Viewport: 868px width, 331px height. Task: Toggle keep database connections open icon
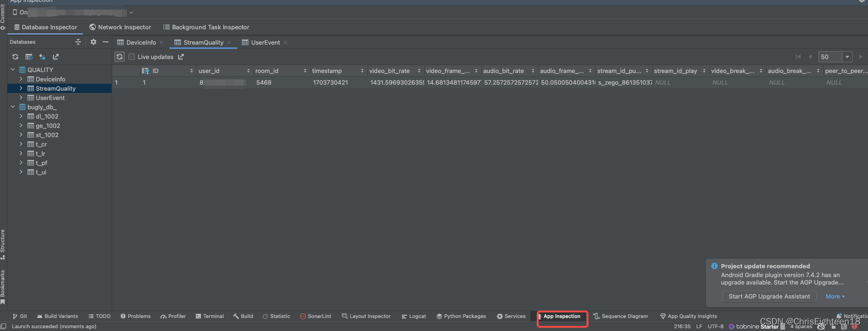pyautogui.click(x=42, y=57)
